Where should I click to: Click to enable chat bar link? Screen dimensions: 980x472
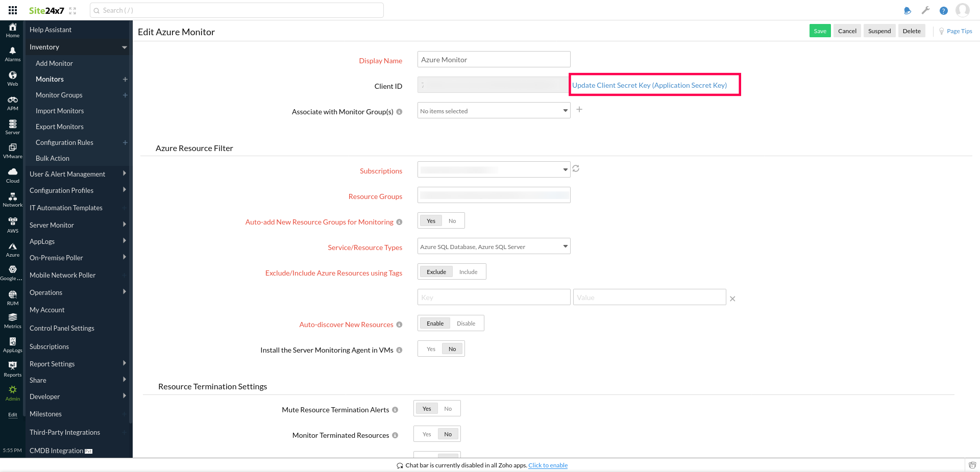(x=548, y=465)
